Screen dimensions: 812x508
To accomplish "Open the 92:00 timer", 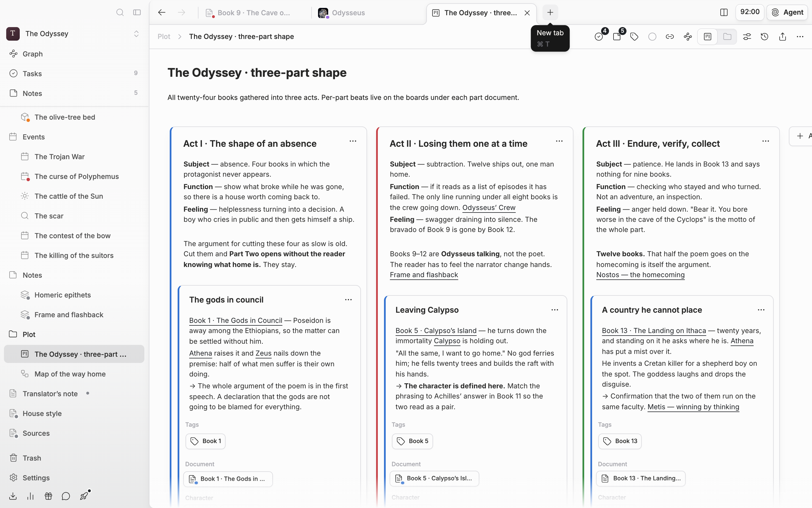I will pos(750,12).
